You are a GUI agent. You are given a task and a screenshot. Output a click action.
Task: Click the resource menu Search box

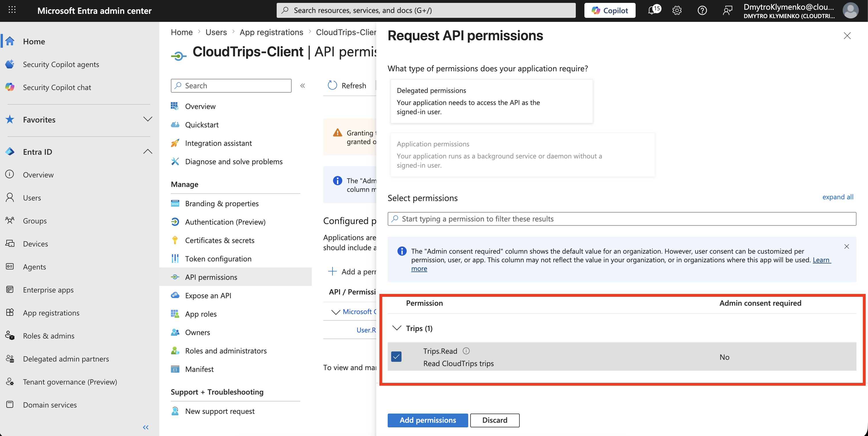click(231, 86)
